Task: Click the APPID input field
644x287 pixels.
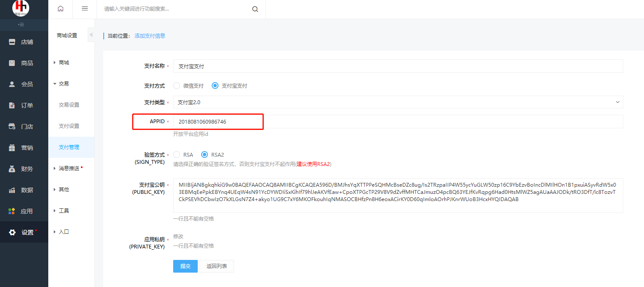Action: click(x=398, y=121)
